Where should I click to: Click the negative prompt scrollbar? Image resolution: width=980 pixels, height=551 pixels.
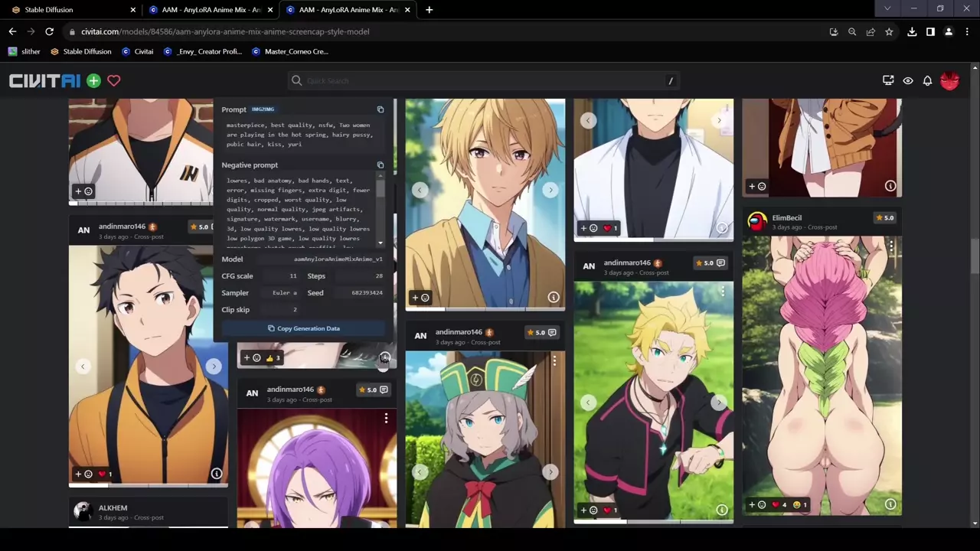381,207
